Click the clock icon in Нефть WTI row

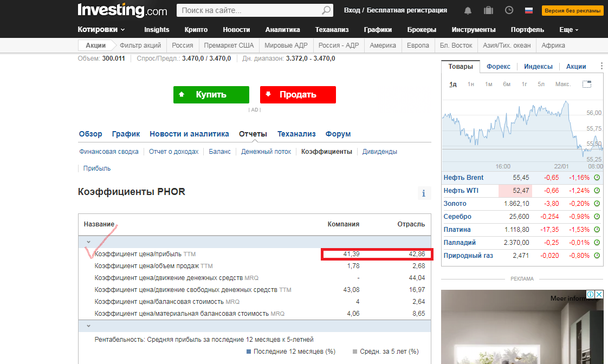pyautogui.click(x=597, y=190)
